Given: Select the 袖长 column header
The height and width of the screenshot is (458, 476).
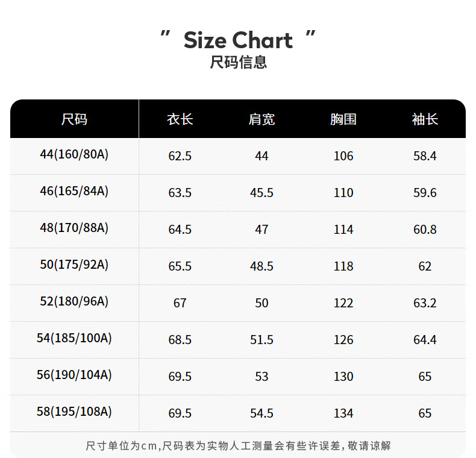Looking at the screenshot, I should click(x=425, y=119).
